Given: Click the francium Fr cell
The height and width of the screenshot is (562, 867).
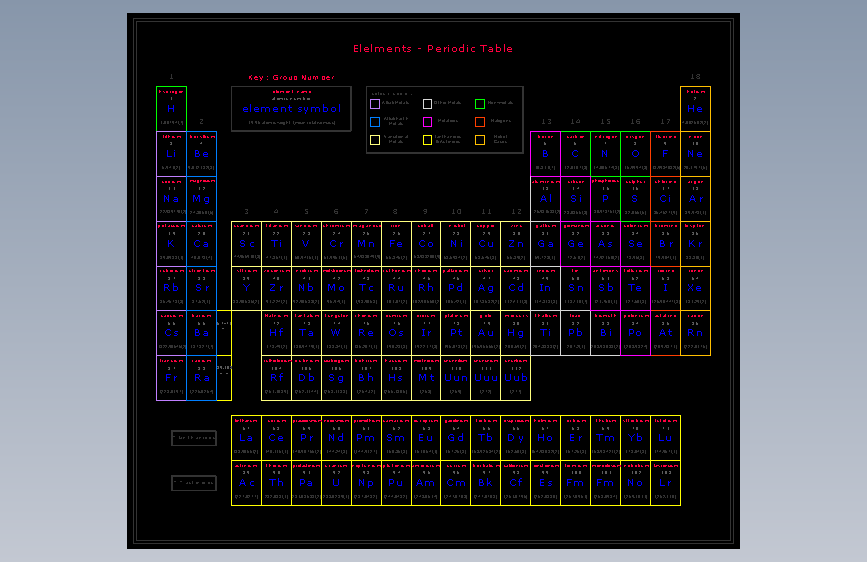Looking at the screenshot, I should click(x=171, y=378).
